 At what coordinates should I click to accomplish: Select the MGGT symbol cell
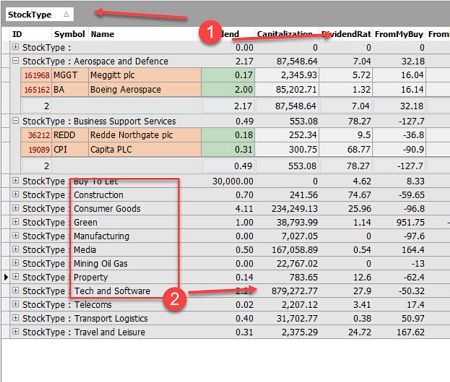click(x=70, y=75)
